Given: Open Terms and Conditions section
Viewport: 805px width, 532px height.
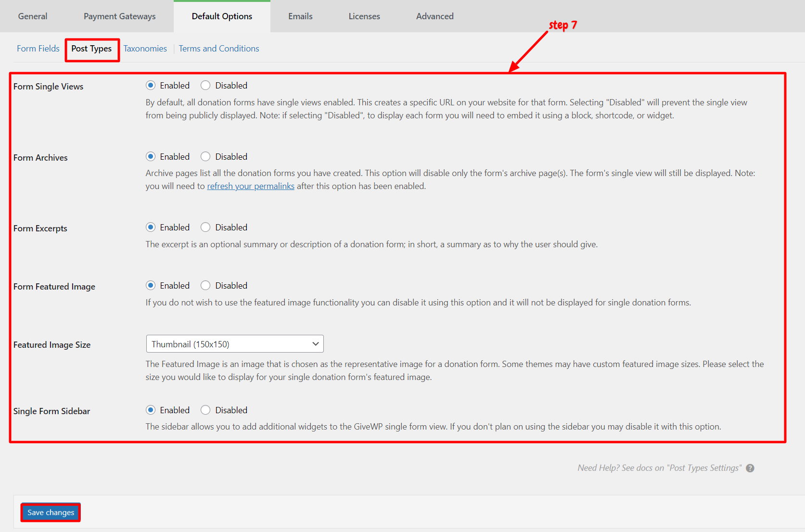Looking at the screenshot, I should tap(219, 49).
